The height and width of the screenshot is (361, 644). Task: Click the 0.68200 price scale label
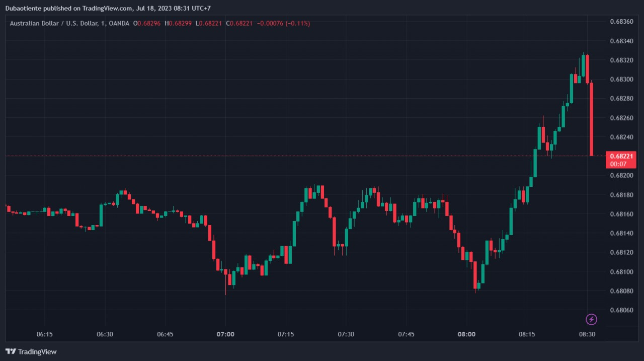coord(621,176)
